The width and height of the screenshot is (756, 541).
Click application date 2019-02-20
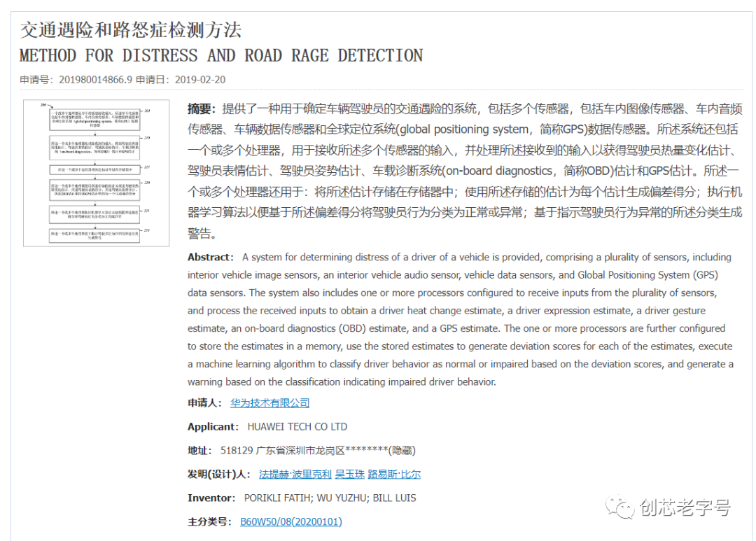200,80
